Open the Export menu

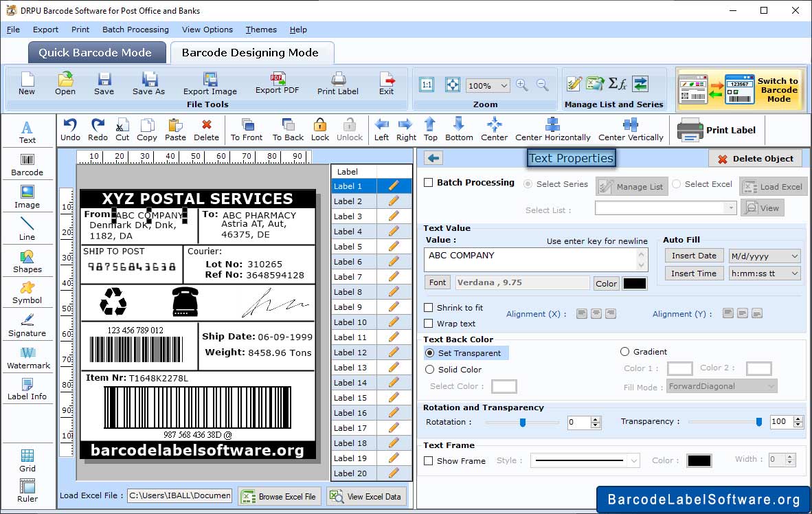pos(45,30)
